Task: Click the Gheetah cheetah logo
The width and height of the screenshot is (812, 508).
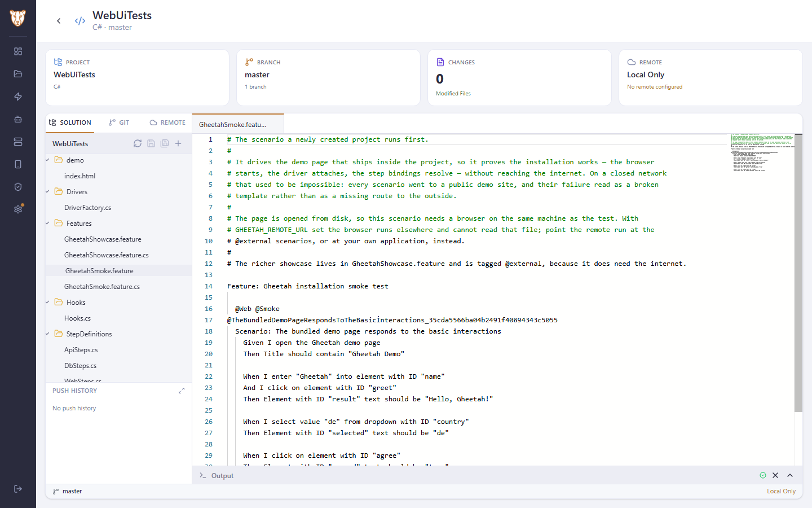Action: pos(18,18)
